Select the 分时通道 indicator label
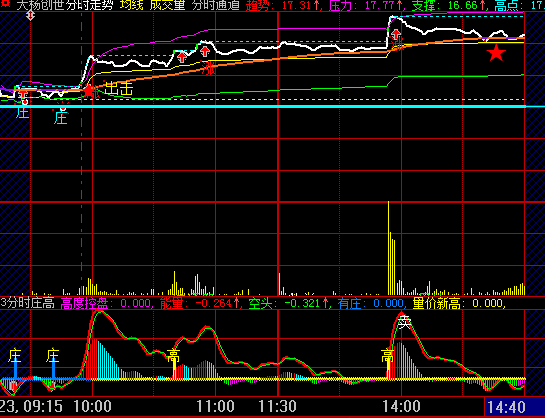545x418 pixels. pos(215,5)
